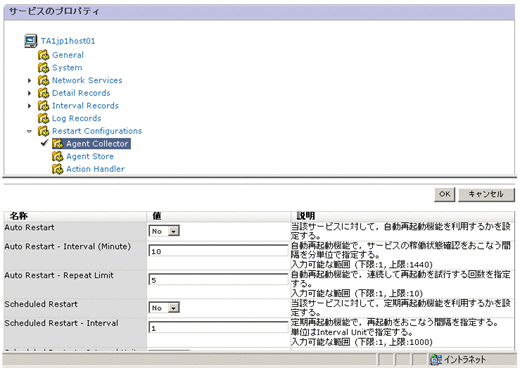Click the checkmark beside Agent Collector
Screen dimensions: 520x372
pos(45,143)
